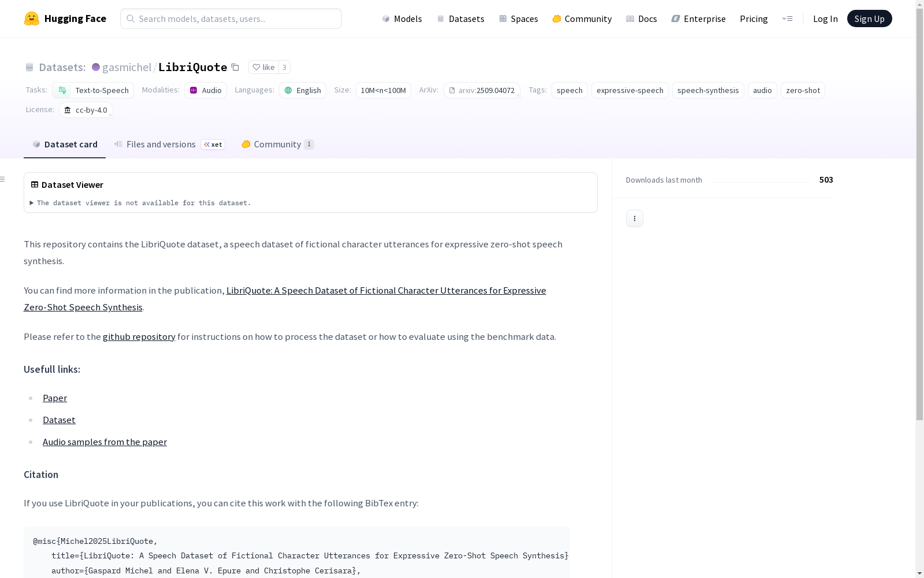Click the Dataset Viewer table icon
The height and width of the screenshot is (578, 924).
[x=35, y=184]
